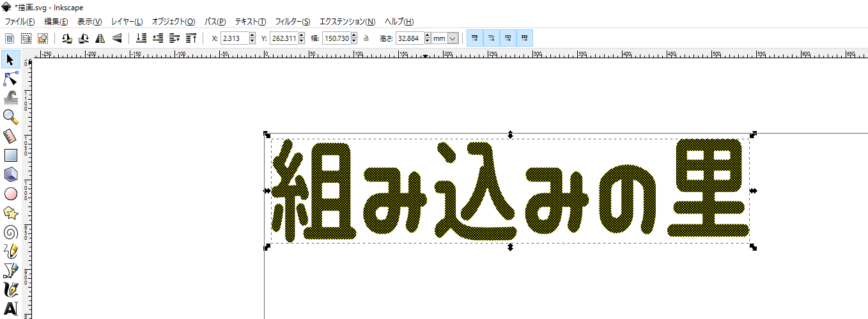This screenshot has height=319, width=868.
Task: Select the Selector arrow tool
Action: (10, 60)
